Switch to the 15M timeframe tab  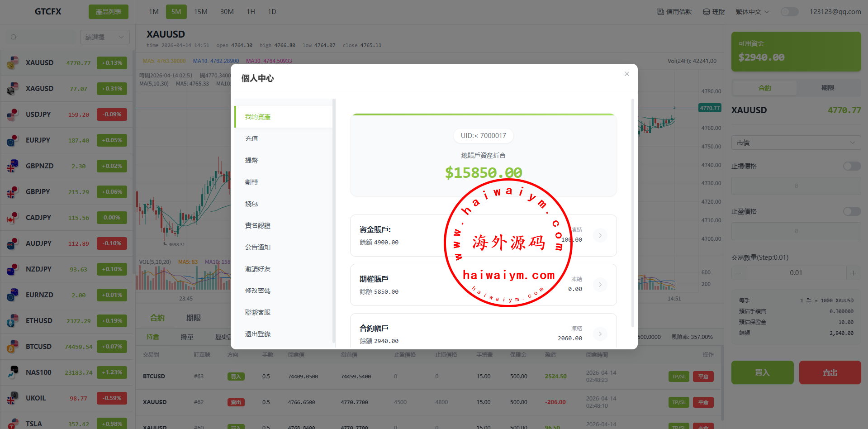[200, 12]
